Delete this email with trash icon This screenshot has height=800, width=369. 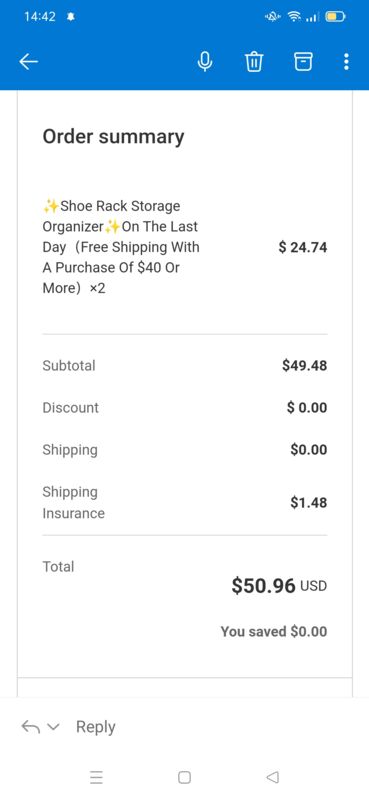pyautogui.click(x=254, y=62)
